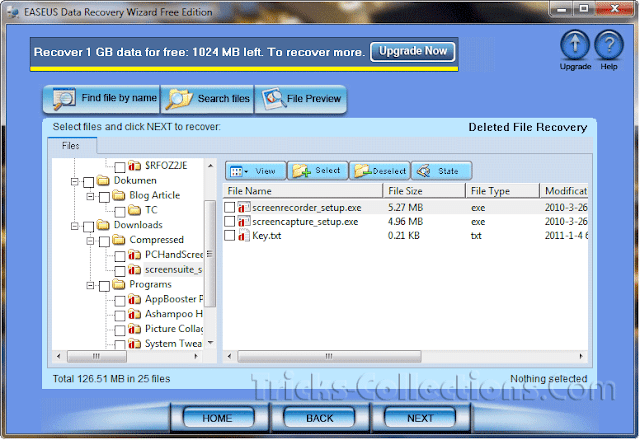The image size is (640, 440).
Task: Collapse the Downloads tree node
Action: [75, 226]
